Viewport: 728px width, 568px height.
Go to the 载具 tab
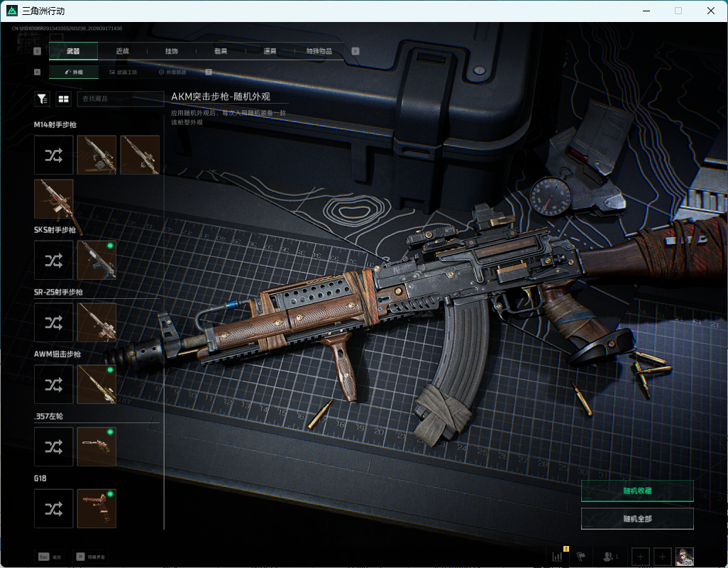tap(221, 51)
